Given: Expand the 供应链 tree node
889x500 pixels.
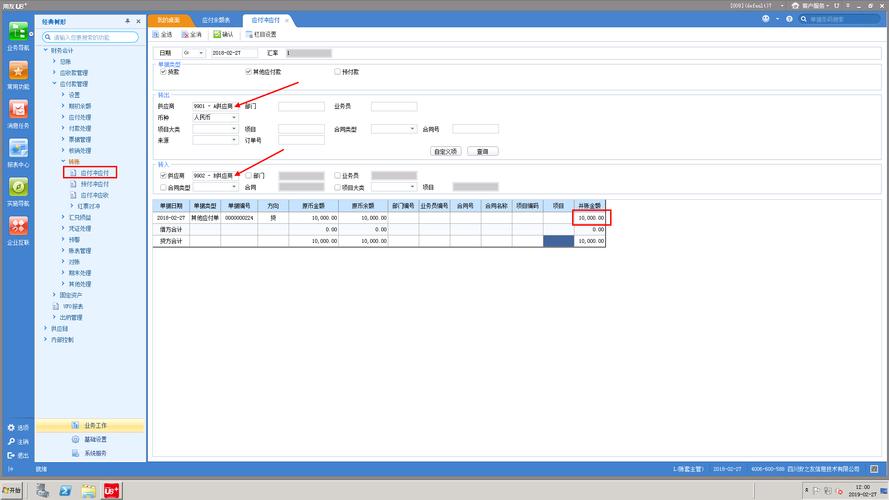Looking at the screenshot, I should point(46,328).
